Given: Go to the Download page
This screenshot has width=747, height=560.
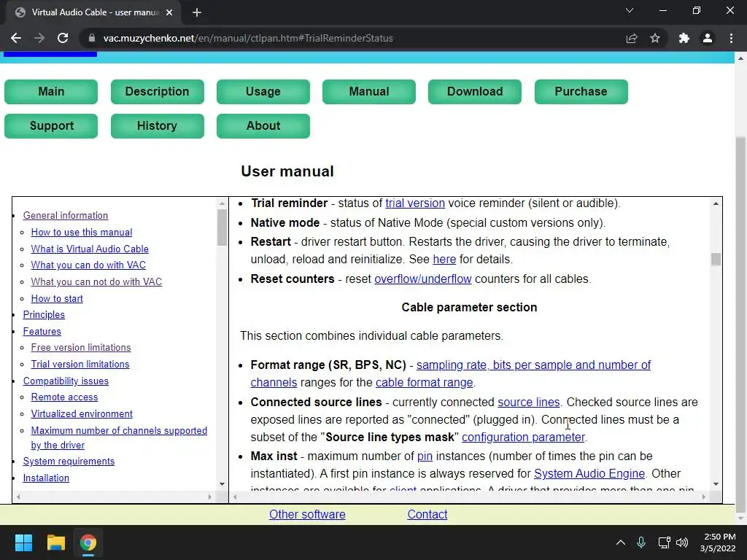Looking at the screenshot, I should pos(474,91).
